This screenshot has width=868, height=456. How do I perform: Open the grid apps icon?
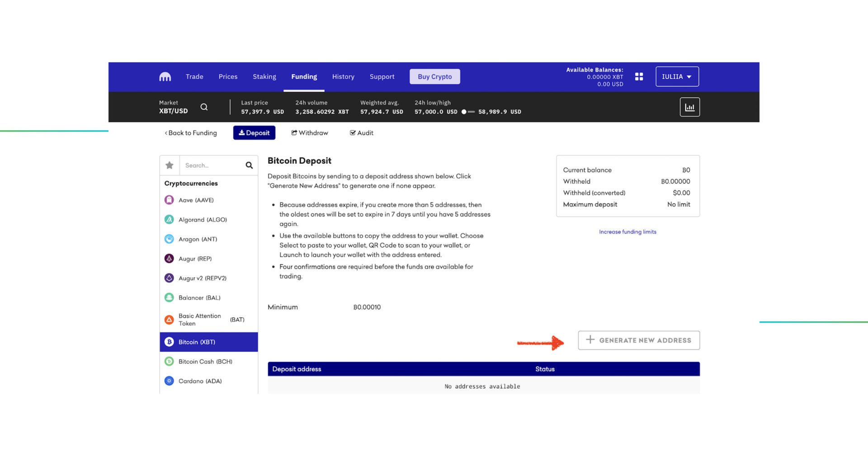[639, 77]
